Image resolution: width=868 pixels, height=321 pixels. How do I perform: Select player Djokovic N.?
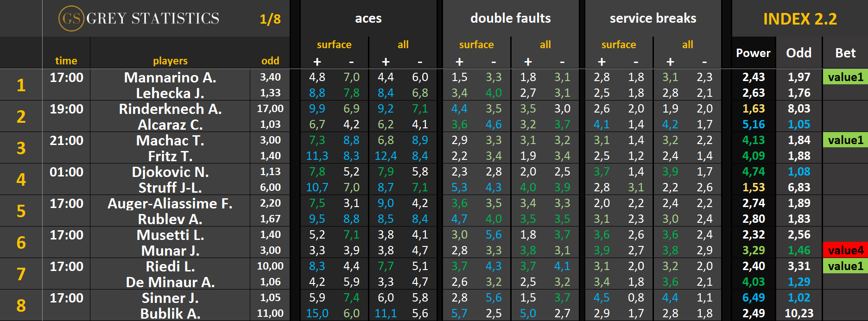click(170, 172)
